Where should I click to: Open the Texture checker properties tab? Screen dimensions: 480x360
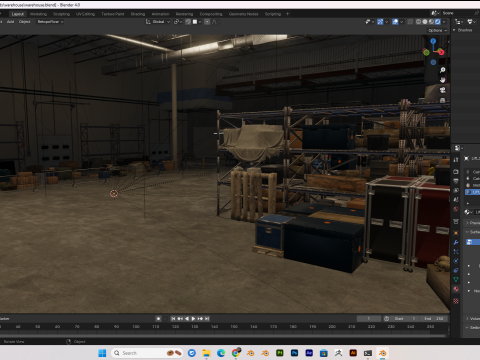tap(456, 301)
